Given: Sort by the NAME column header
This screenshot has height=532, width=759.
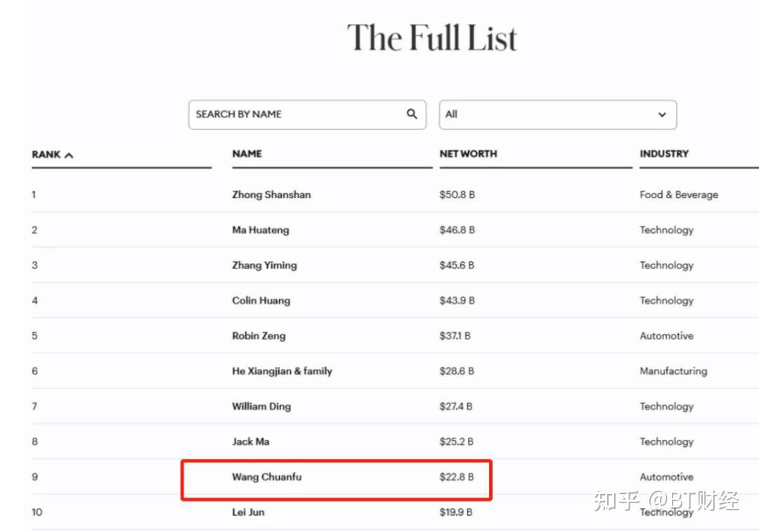Looking at the screenshot, I should 247,154.
